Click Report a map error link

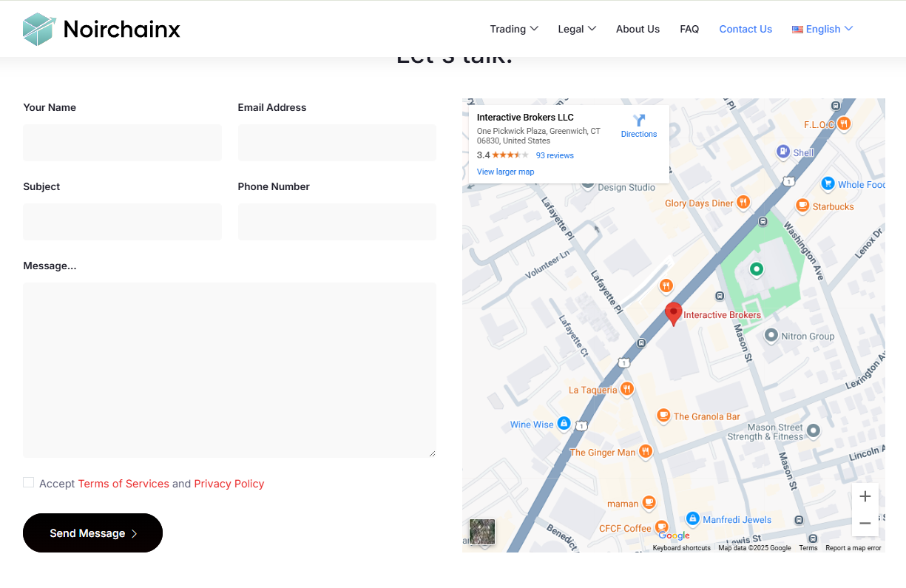tap(853, 548)
